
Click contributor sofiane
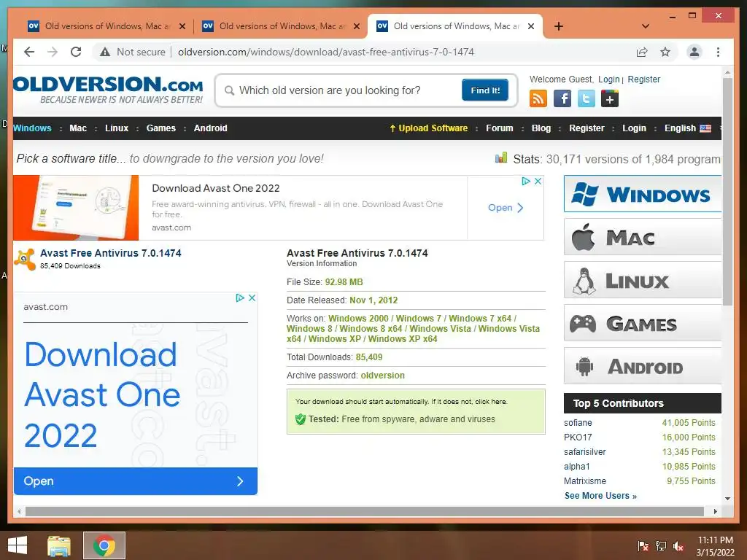coord(578,423)
